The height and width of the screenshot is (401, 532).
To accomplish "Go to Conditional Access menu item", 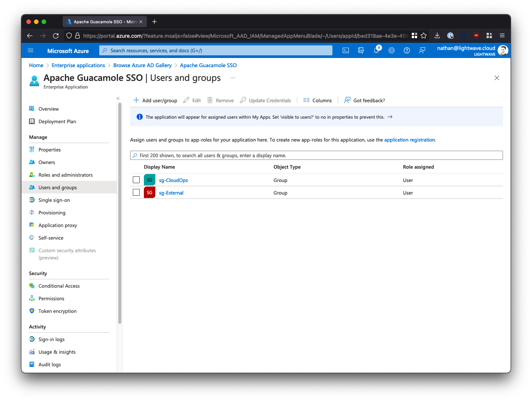I will pos(59,286).
